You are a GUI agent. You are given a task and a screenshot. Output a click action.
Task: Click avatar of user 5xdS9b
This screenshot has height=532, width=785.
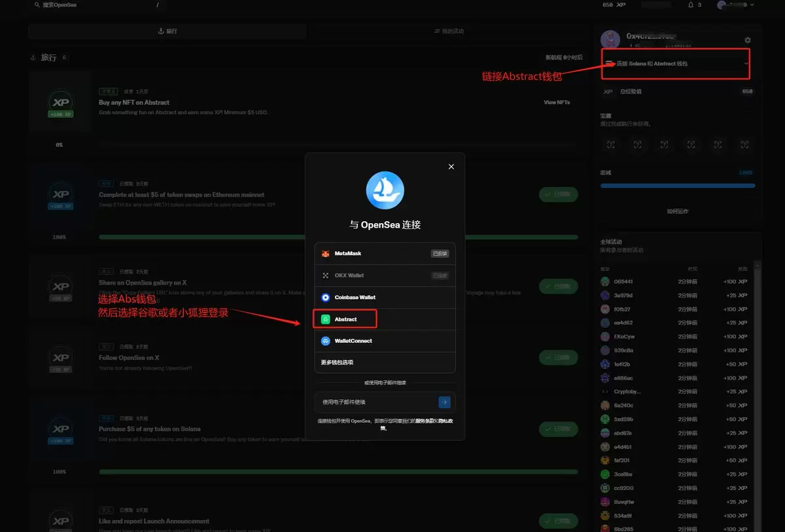coord(605,419)
